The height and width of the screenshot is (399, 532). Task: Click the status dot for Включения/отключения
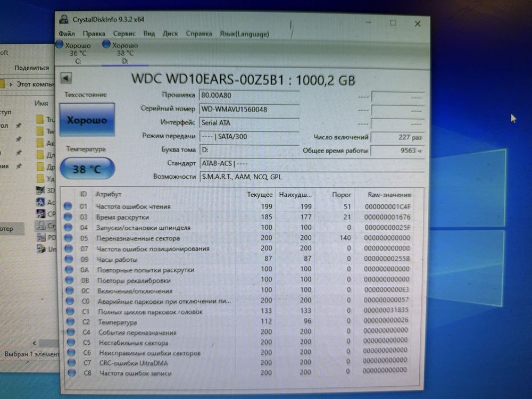tap(70, 290)
